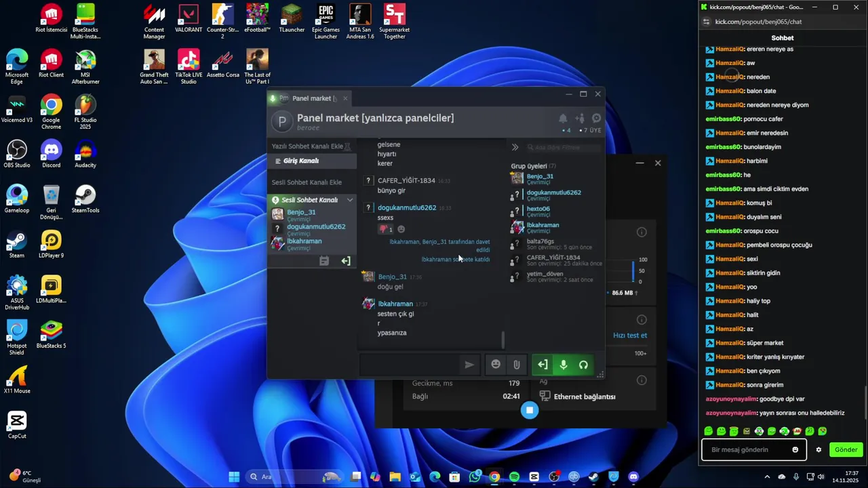Viewport: 868px width, 488px height.
Task: Open site info icon in Kick address bar
Action: [x=706, y=22]
